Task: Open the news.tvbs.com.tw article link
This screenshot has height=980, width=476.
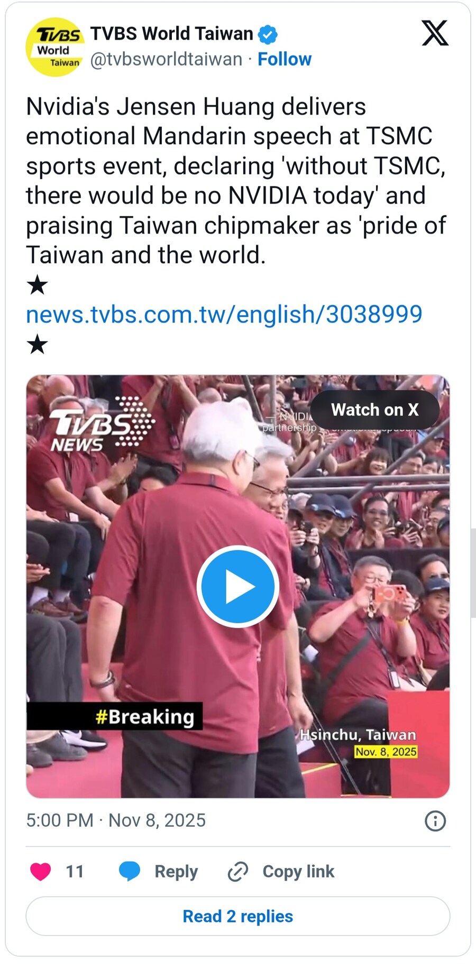Action: [x=224, y=315]
